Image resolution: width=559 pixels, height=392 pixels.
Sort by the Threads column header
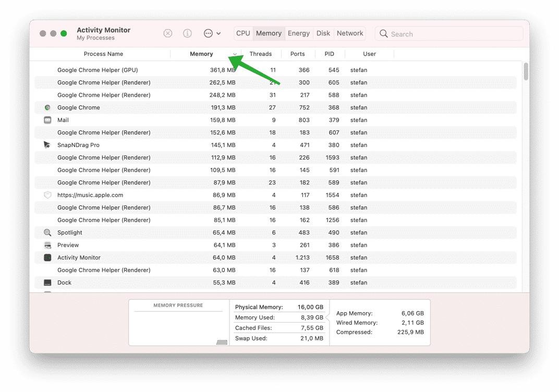[x=261, y=54]
